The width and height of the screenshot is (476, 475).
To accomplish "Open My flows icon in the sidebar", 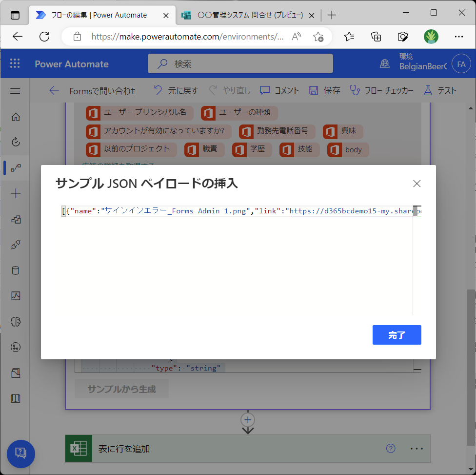I will (16, 168).
